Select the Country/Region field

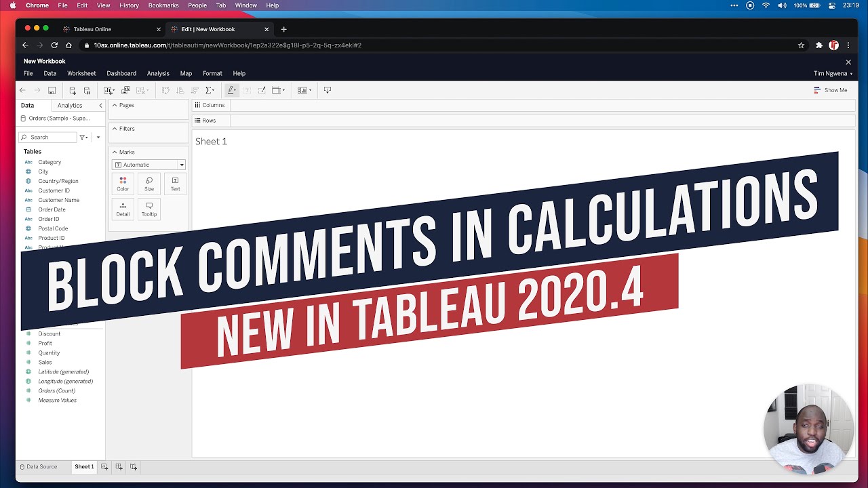pos(58,181)
